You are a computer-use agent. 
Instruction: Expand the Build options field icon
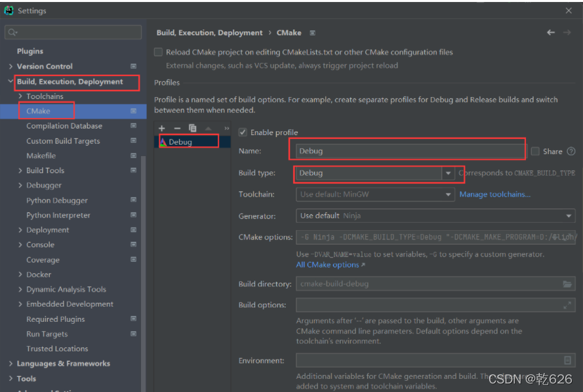(x=567, y=305)
